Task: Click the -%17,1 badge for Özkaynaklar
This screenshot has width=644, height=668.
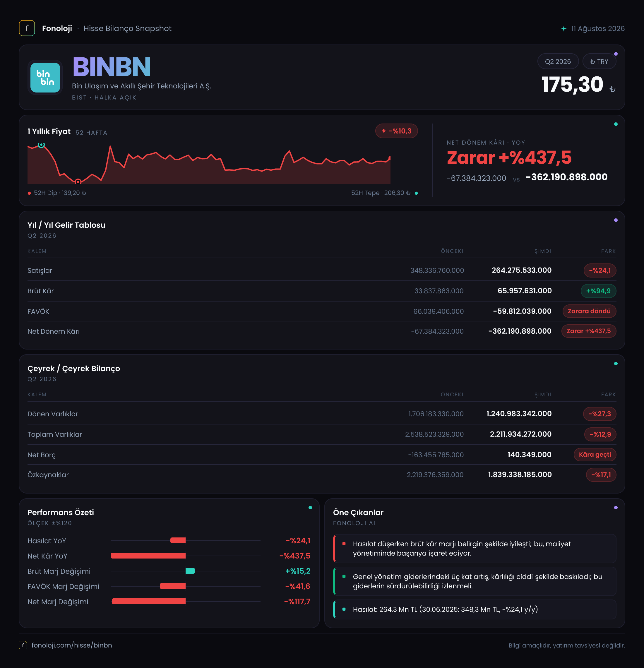Action: coord(601,475)
